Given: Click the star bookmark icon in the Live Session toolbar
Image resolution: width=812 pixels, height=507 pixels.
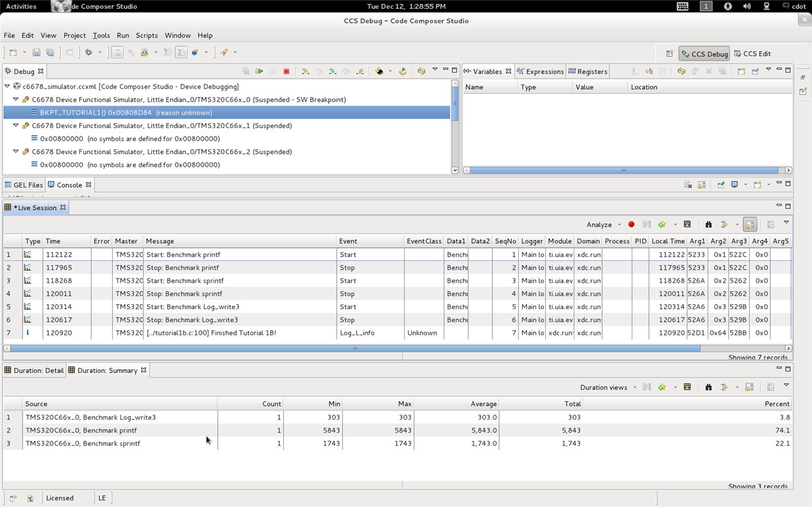Looking at the screenshot, I should (x=661, y=224).
